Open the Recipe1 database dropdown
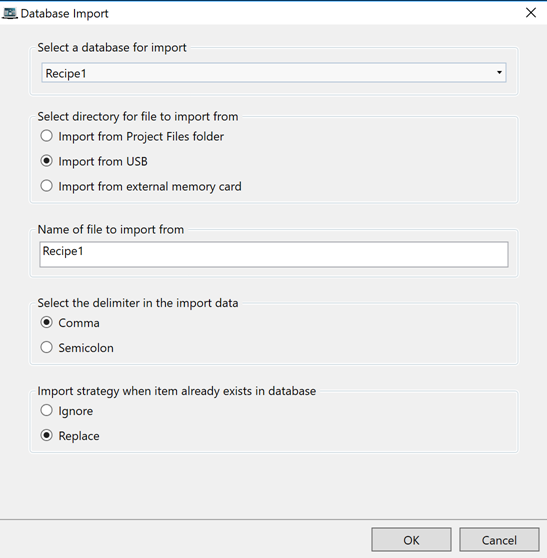This screenshot has height=558, width=547. click(x=274, y=73)
